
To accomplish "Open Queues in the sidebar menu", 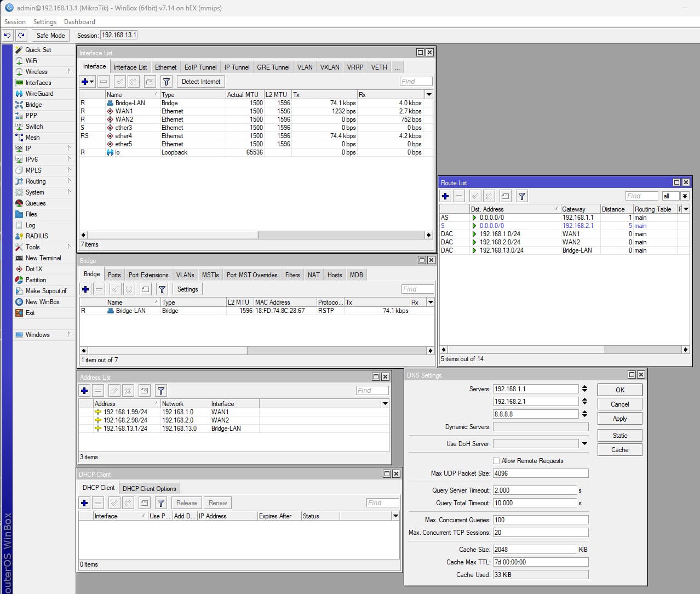I will [35, 203].
